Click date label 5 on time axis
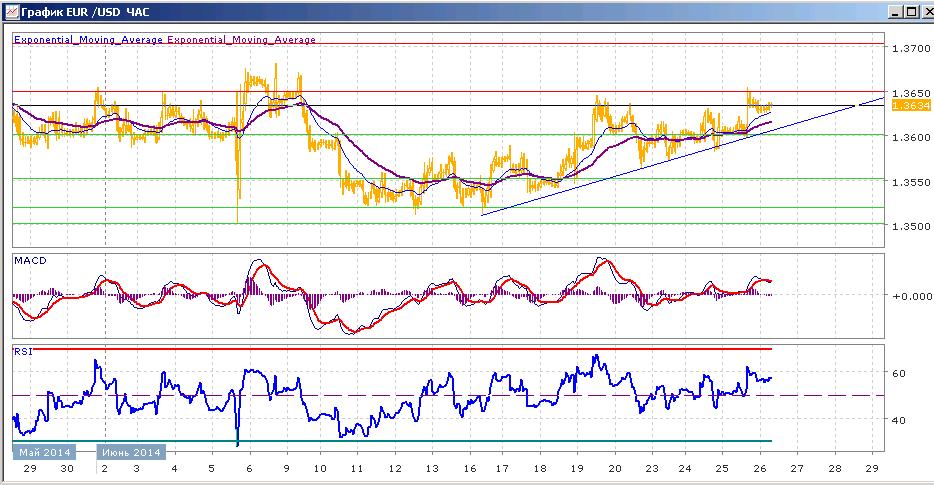Image resolution: width=934 pixels, height=485 pixels. tap(211, 468)
